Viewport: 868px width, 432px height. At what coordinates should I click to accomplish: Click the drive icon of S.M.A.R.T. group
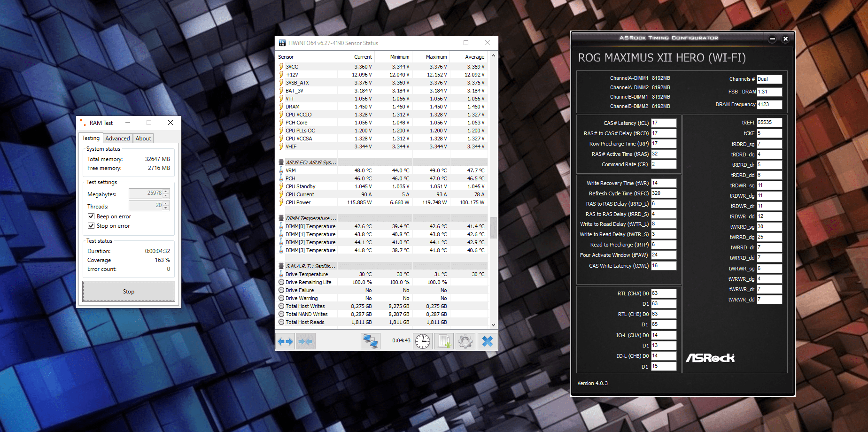tap(281, 266)
